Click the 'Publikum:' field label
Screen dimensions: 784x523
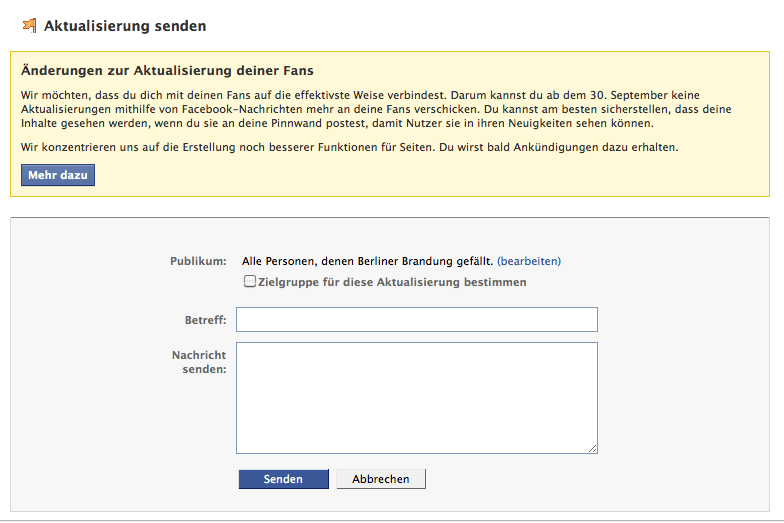click(198, 261)
